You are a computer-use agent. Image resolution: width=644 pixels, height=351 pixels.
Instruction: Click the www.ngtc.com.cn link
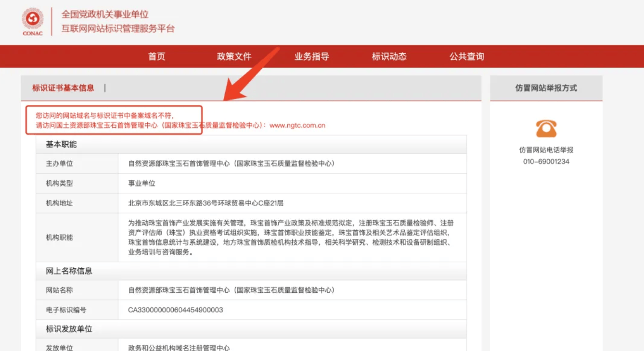coord(297,125)
